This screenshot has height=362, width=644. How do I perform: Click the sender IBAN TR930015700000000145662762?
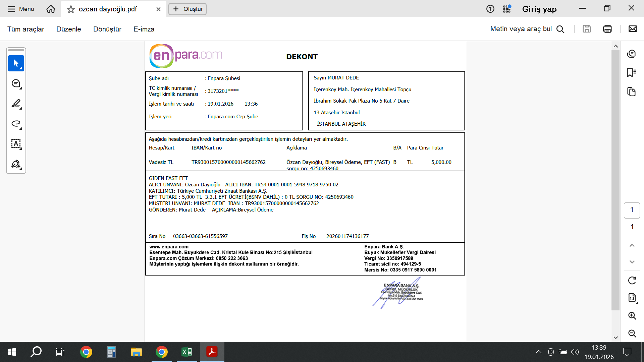coord(228,162)
